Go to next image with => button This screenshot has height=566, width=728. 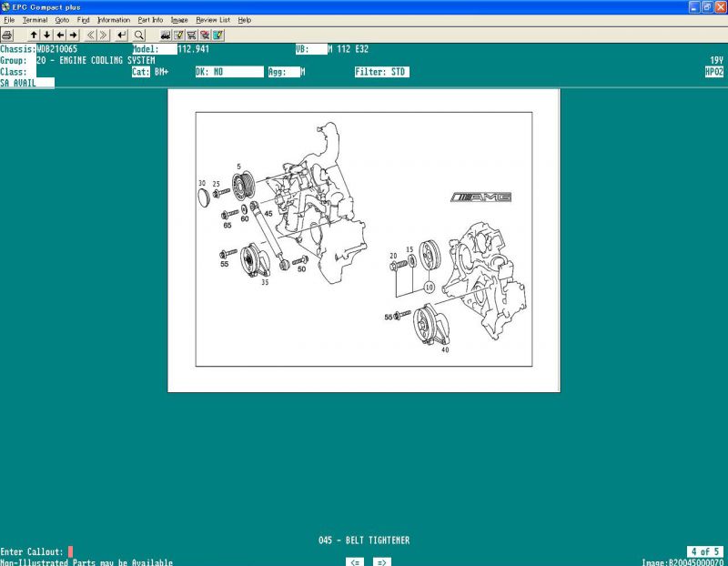coord(382,561)
